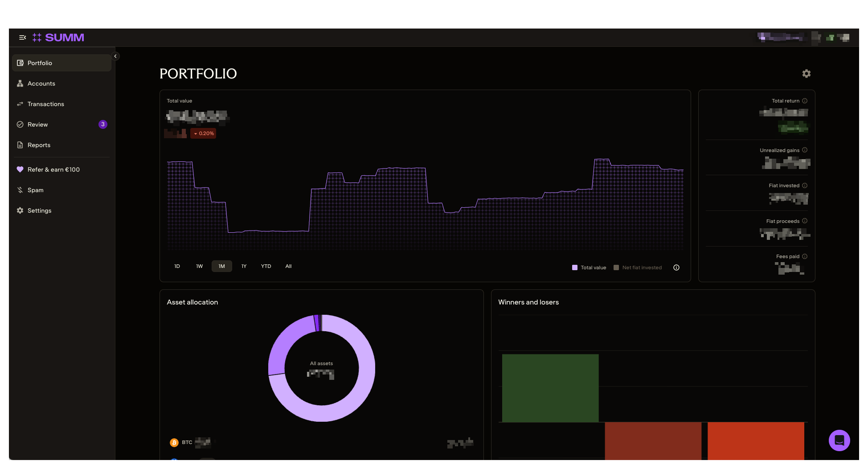Switch the chart to the 1Y range

(244, 266)
